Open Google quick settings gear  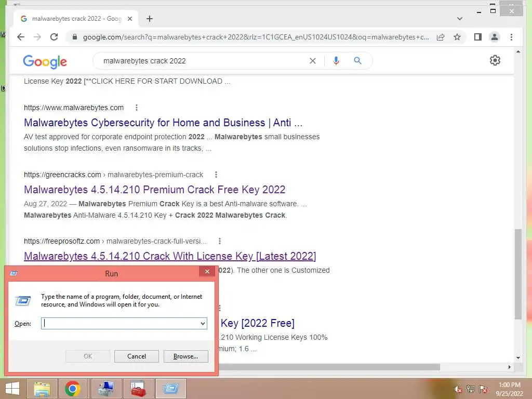[495, 60]
